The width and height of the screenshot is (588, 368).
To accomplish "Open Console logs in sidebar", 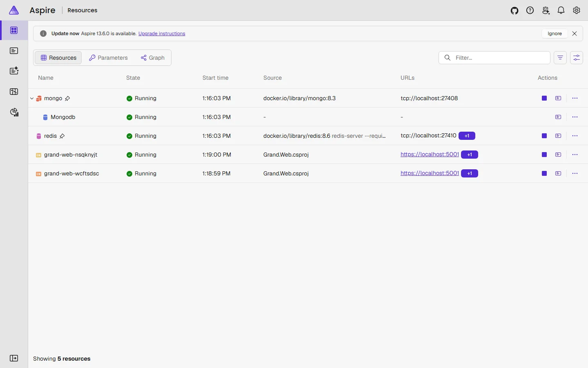I will [x=14, y=51].
